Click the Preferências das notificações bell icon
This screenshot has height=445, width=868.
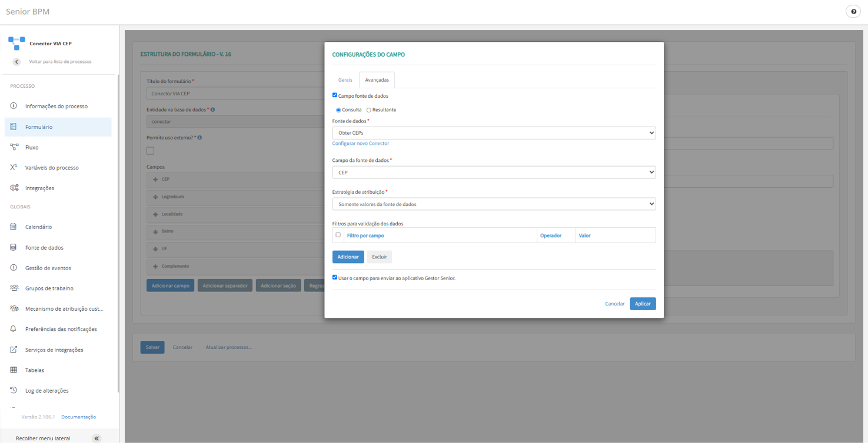pyautogui.click(x=14, y=328)
